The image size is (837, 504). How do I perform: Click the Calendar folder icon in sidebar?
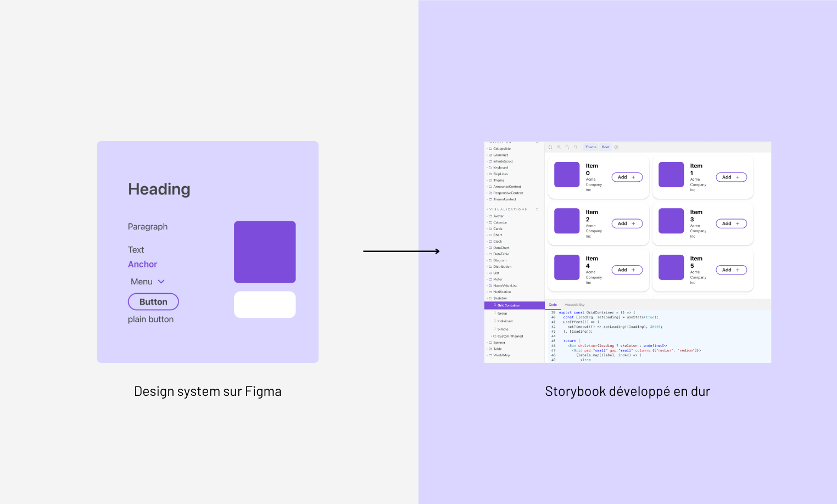(x=490, y=222)
